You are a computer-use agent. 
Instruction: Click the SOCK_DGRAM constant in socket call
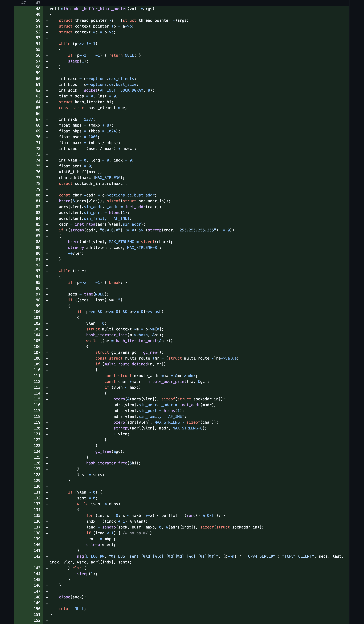(x=132, y=90)
